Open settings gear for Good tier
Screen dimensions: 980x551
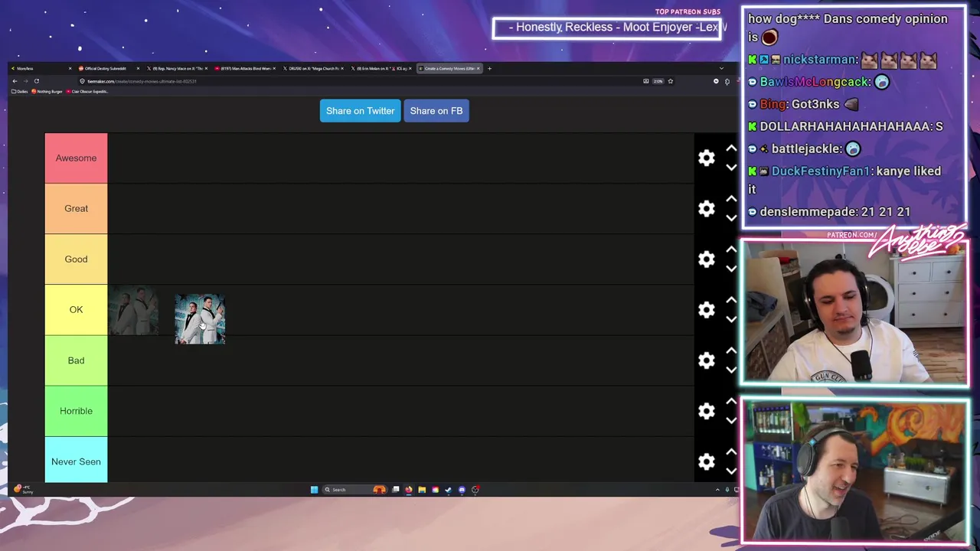point(706,259)
